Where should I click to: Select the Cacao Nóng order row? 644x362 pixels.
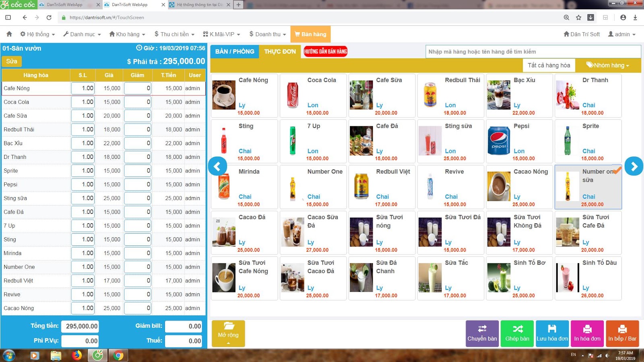tap(103, 308)
